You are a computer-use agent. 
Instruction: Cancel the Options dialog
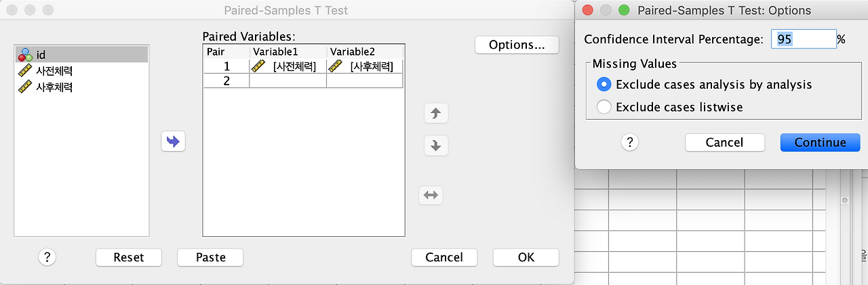click(725, 142)
